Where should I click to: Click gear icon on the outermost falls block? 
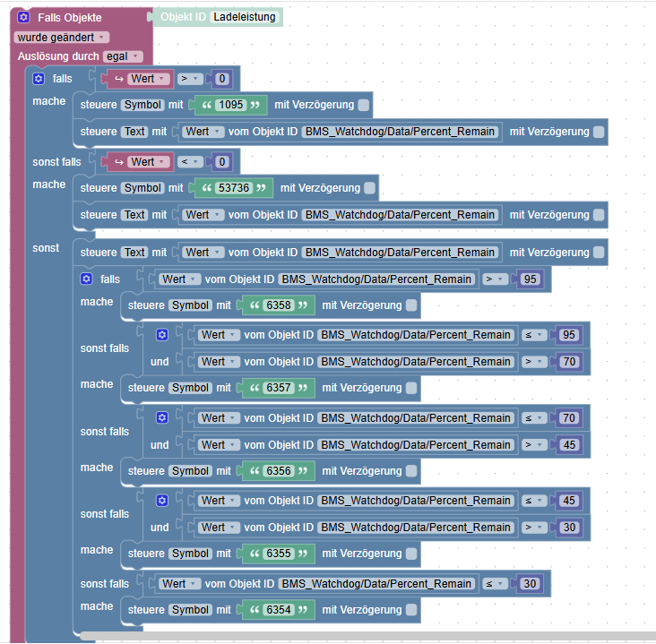tap(39, 79)
